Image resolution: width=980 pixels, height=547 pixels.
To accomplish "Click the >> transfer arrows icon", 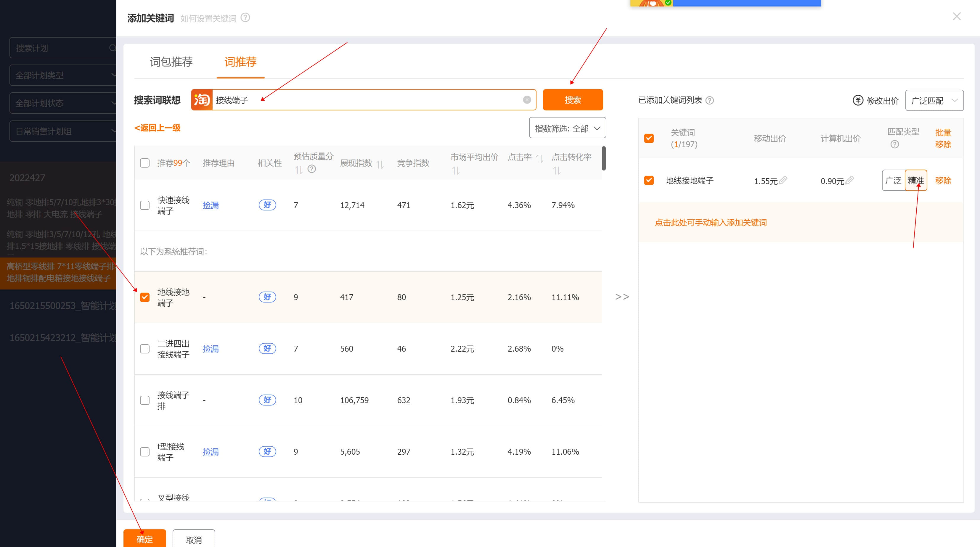I will coord(622,297).
